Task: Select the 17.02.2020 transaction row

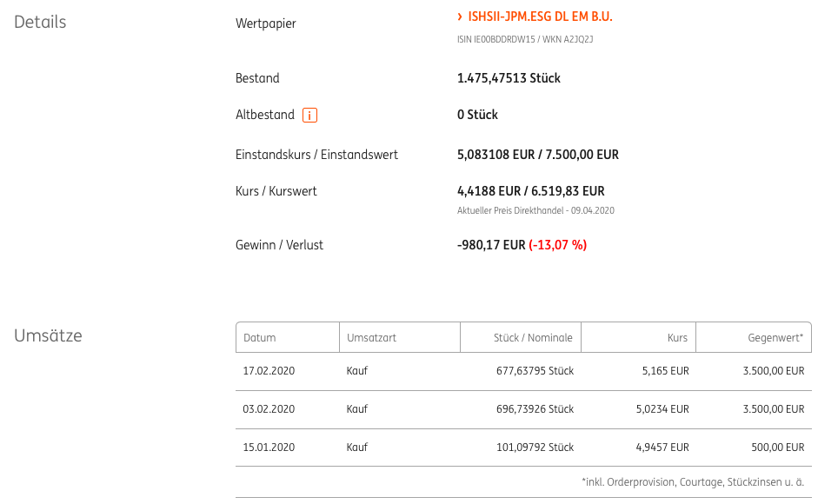Action: pos(523,371)
